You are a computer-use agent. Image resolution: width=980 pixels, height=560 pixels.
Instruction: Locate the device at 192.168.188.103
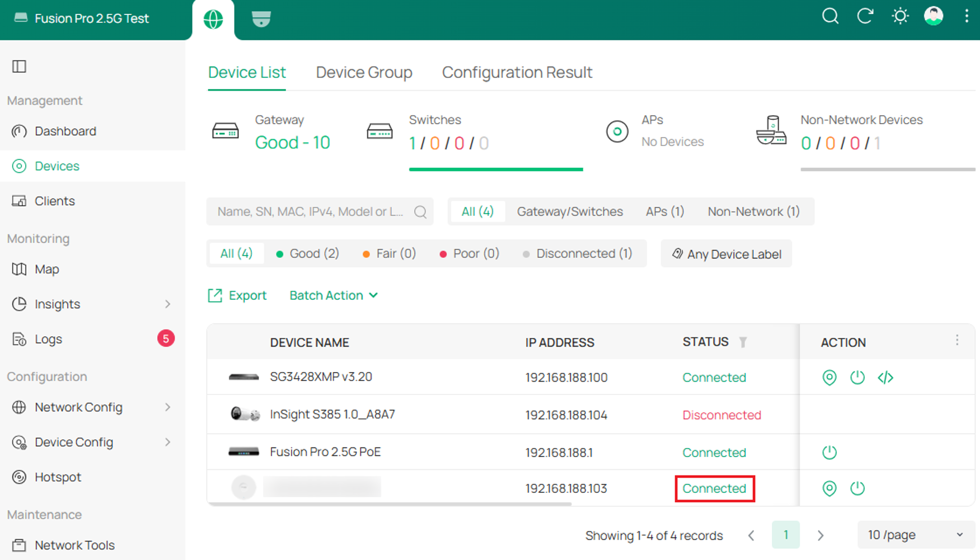tap(829, 488)
